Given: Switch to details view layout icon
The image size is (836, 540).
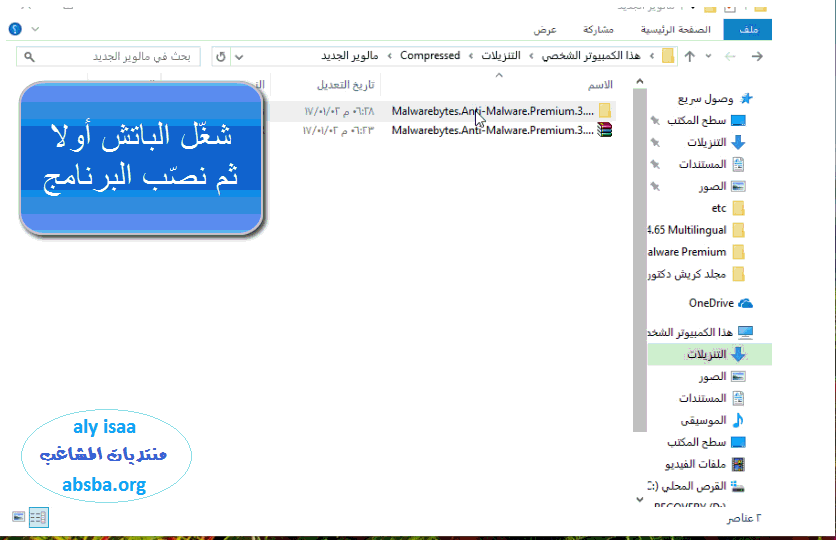Looking at the screenshot, I should (x=38, y=517).
